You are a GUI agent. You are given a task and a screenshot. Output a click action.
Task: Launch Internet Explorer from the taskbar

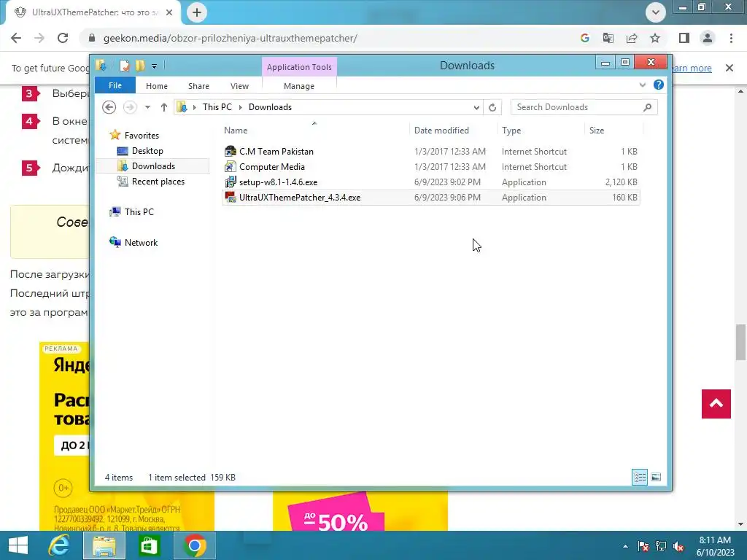58,545
